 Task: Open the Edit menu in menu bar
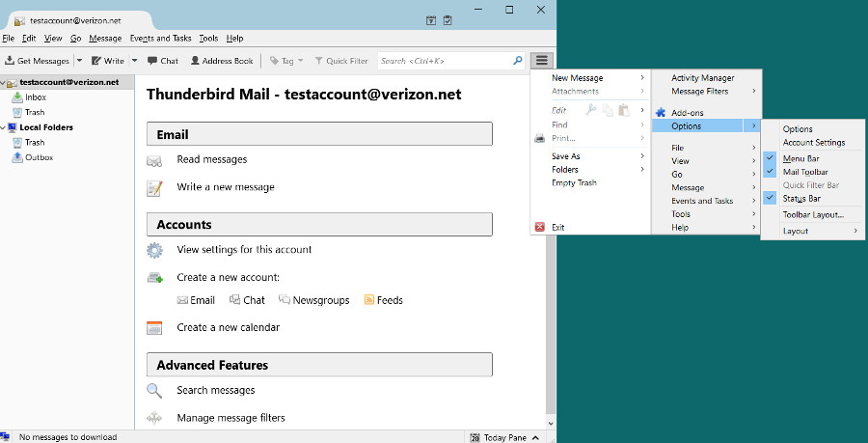pos(29,39)
